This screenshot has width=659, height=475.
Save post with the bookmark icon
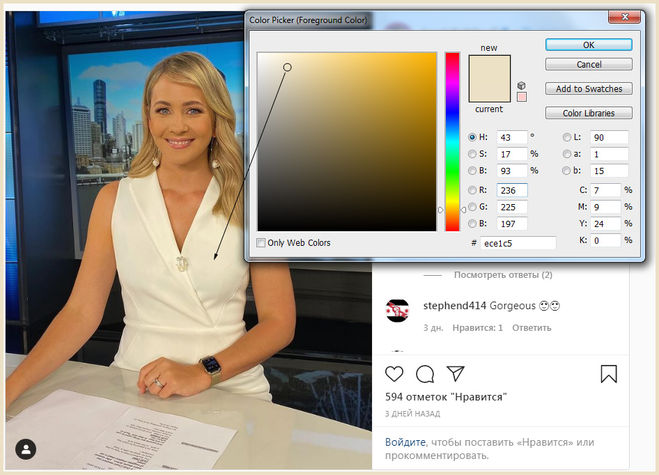click(x=608, y=374)
